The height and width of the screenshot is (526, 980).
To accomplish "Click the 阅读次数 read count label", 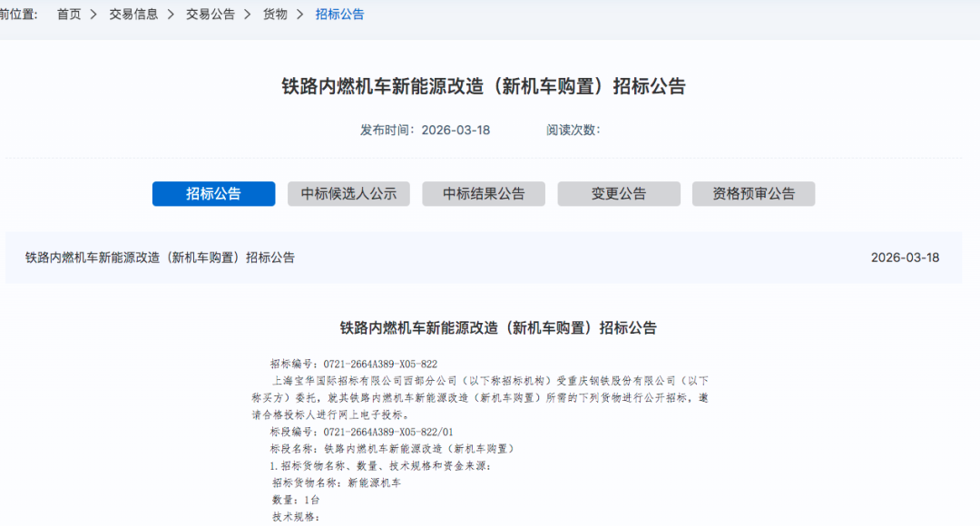I will point(573,130).
